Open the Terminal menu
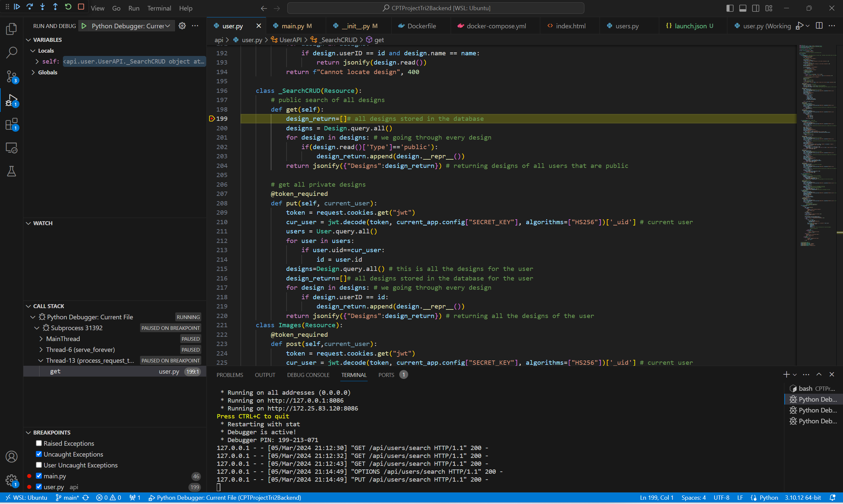The width and height of the screenshot is (843, 504). [159, 8]
